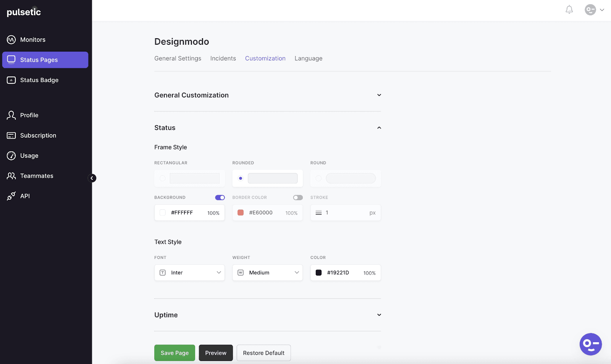Open the chat support bubble icon

590,344
